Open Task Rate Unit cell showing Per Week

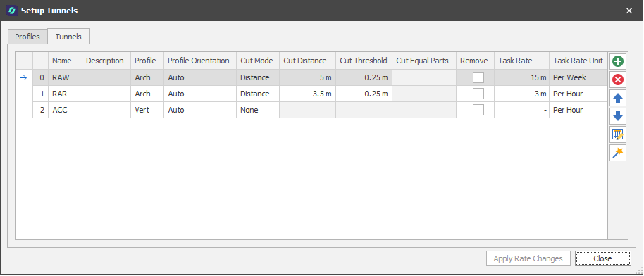(x=578, y=77)
